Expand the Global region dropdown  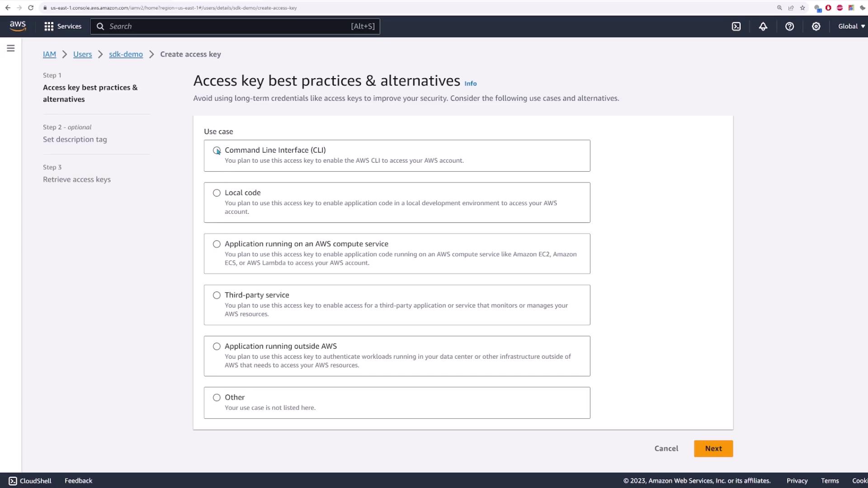pyautogui.click(x=851, y=26)
